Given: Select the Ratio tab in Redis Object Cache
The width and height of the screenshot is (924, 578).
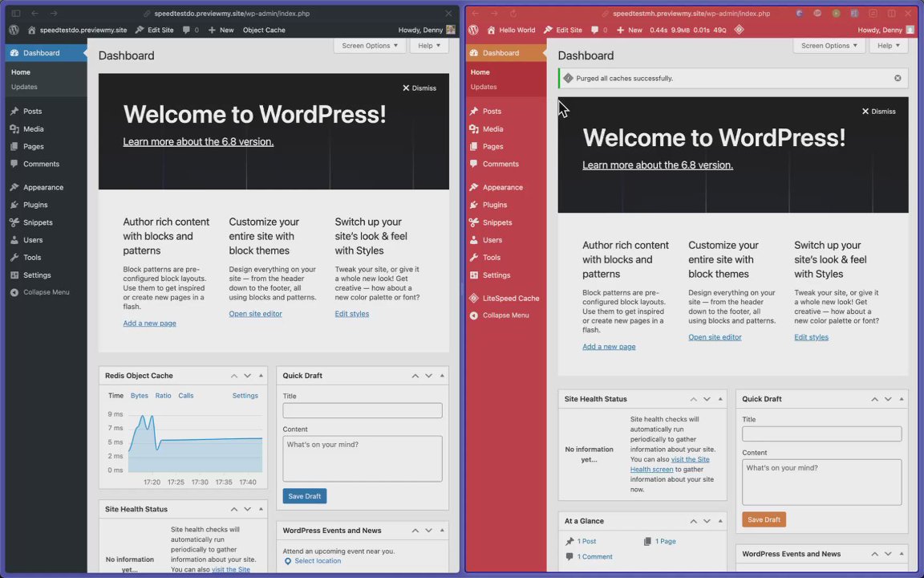Looking at the screenshot, I should tap(164, 396).
